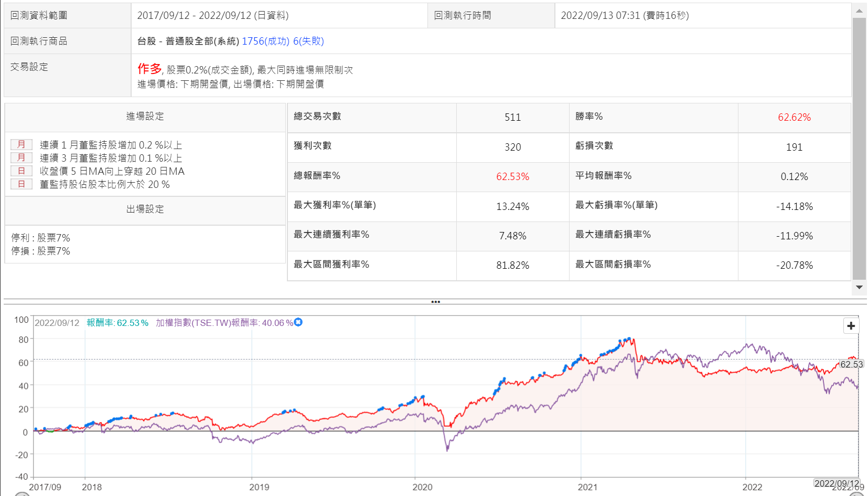Click the scrollbar up arrow

point(859,10)
